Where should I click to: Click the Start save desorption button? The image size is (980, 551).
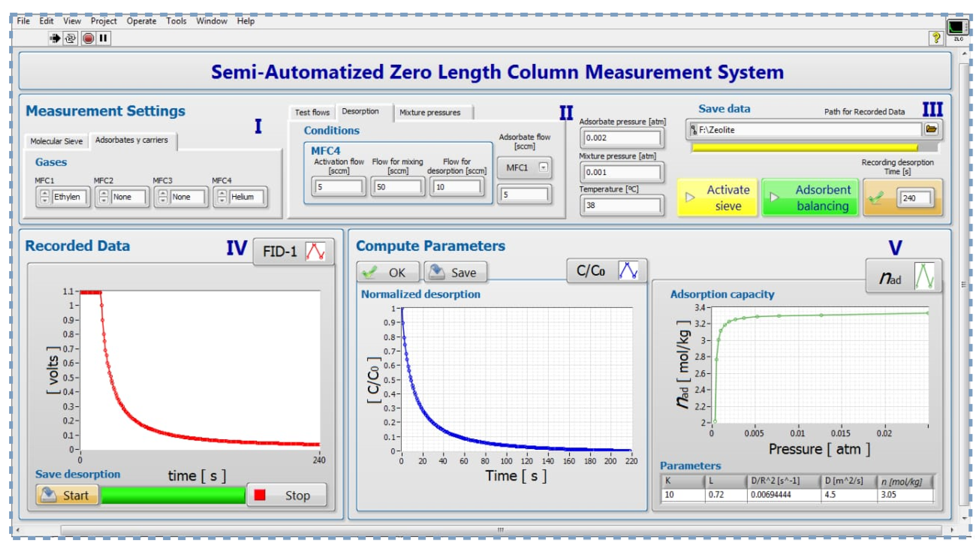pyautogui.click(x=67, y=495)
